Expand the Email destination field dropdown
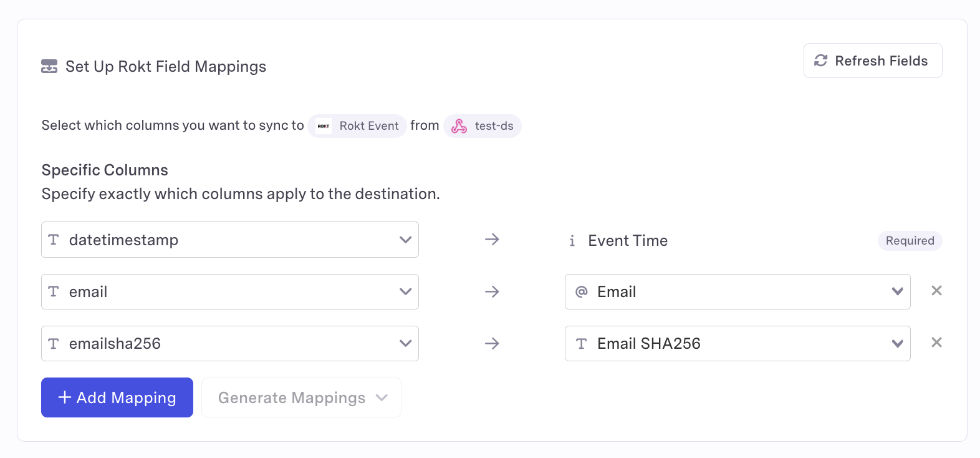 [737, 292]
